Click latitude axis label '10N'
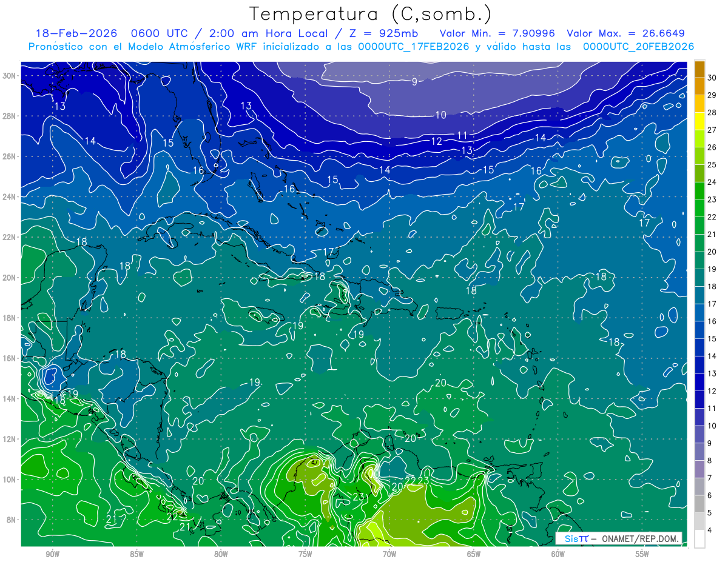The height and width of the screenshot is (562, 728). (10, 480)
